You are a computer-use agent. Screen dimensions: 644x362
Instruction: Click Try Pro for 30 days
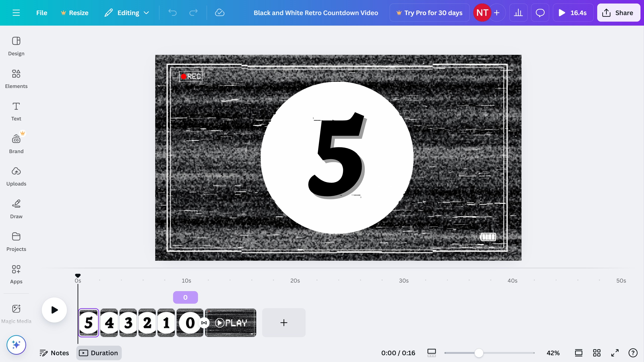(x=429, y=13)
